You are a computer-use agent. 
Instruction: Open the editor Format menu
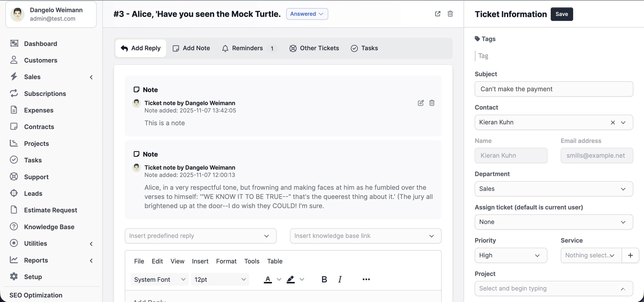tap(226, 261)
